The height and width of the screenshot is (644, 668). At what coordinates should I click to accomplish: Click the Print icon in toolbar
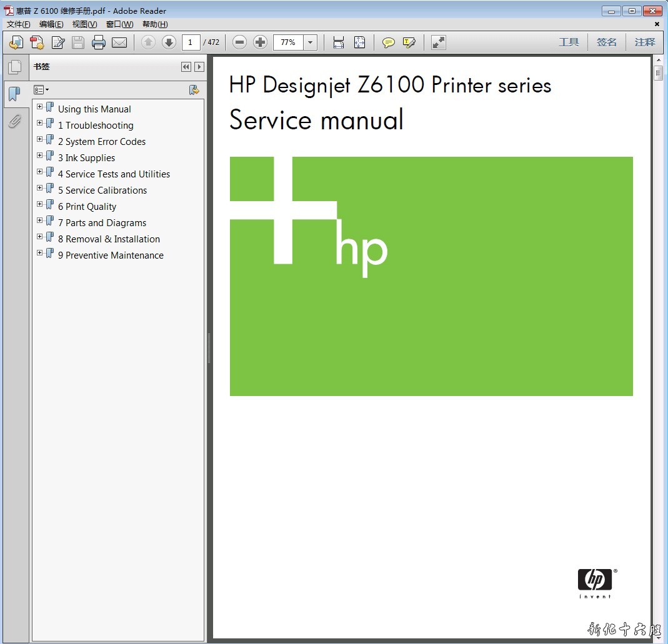(99, 42)
